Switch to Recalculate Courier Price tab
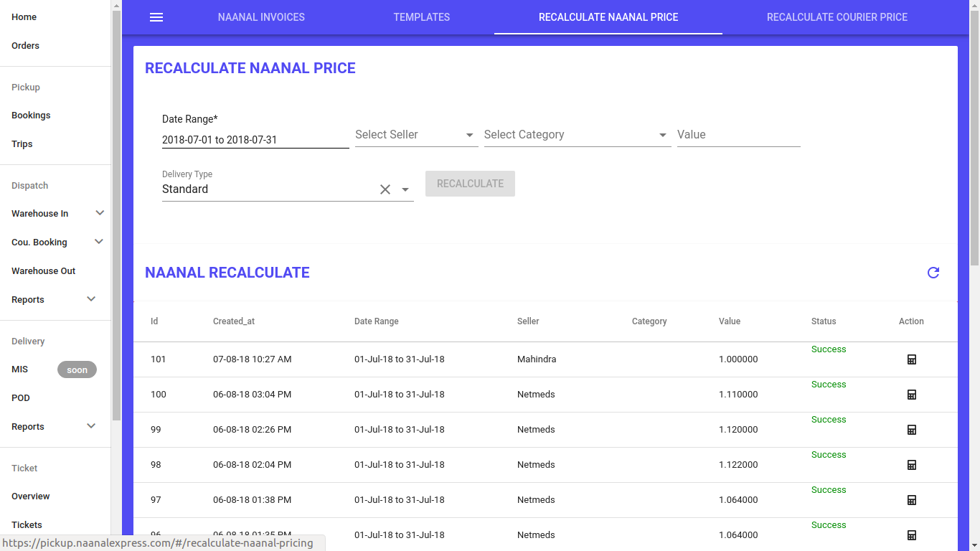Screen dimensions: 980x551 (x=837, y=17)
